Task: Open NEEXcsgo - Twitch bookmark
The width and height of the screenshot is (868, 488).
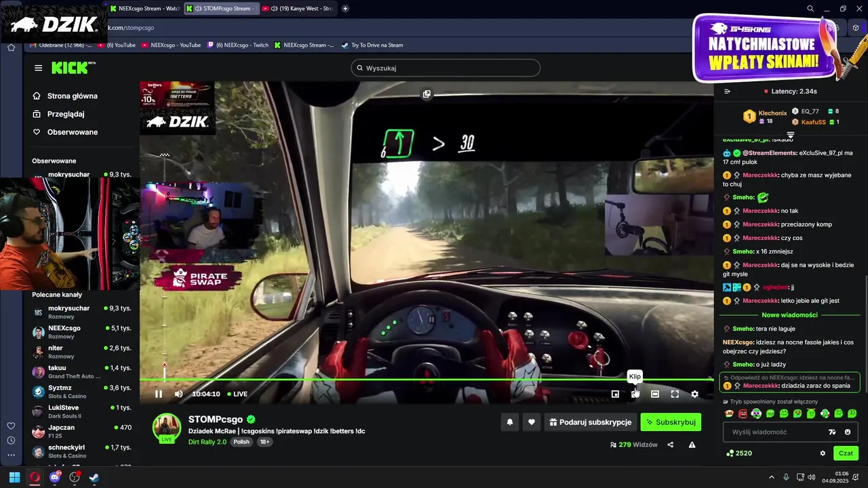Action: [x=238, y=45]
